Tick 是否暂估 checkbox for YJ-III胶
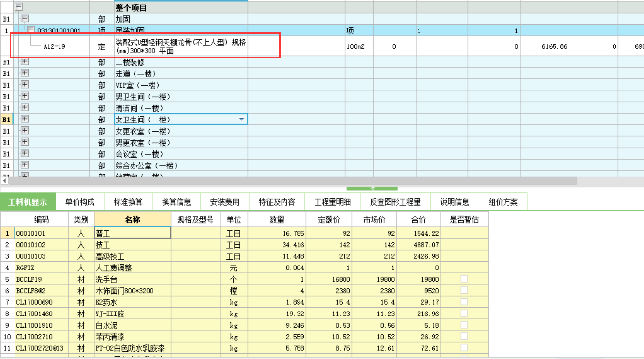Image resolution: width=644 pixels, height=359 pixels. (464, 313)
